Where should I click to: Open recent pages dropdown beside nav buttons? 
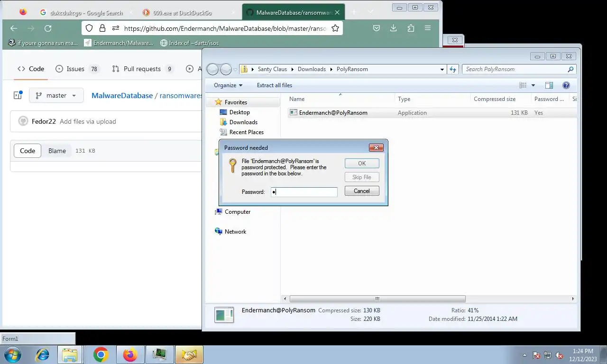(x=235, y=70)
